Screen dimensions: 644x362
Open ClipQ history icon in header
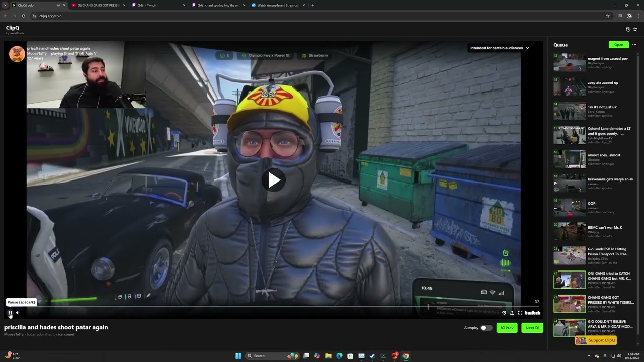click(628, 30)
